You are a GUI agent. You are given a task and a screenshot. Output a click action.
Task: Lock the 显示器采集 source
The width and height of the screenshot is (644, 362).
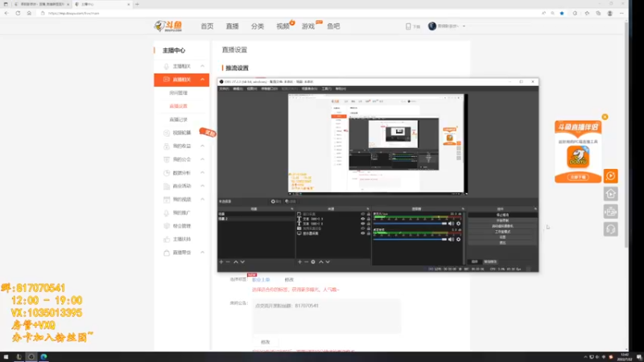(x=369, y=233)
